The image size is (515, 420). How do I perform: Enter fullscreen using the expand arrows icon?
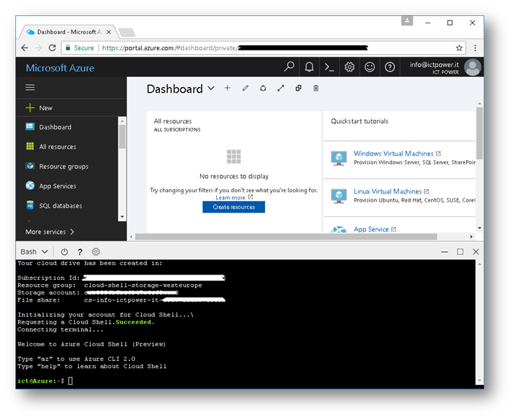click(x=281, y=88)
